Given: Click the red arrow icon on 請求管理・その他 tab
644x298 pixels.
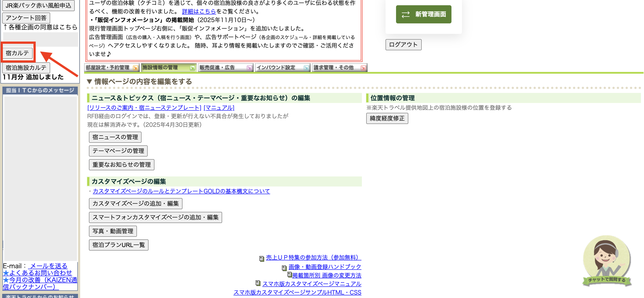Looking at the screenshot, I should [363, 68].
